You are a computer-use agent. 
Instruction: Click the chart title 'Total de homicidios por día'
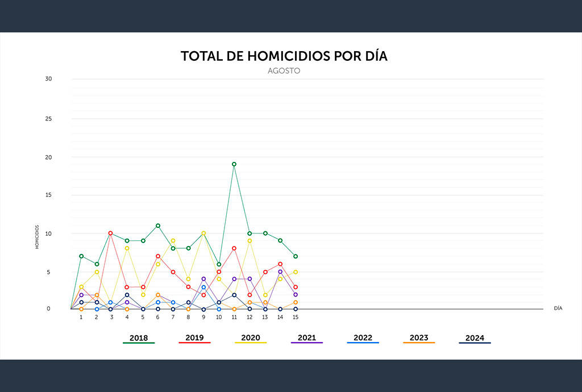[x=284, y=56]
